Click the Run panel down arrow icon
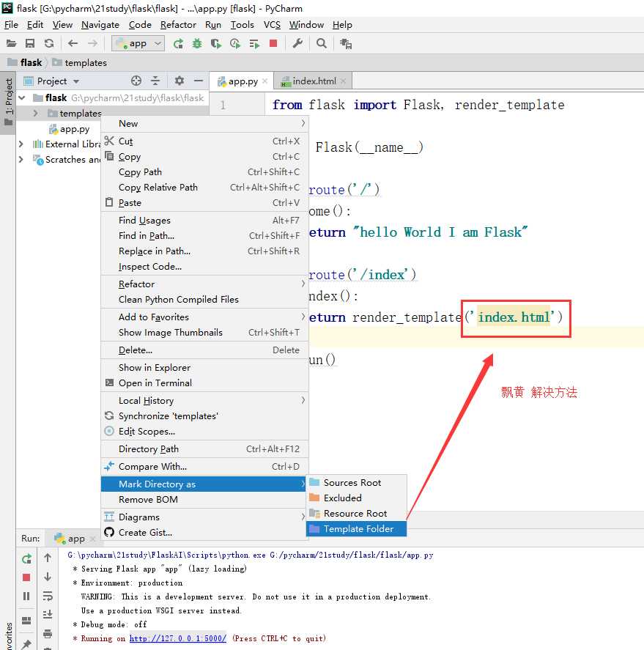644x650 pixels. [x=48, y=577]
